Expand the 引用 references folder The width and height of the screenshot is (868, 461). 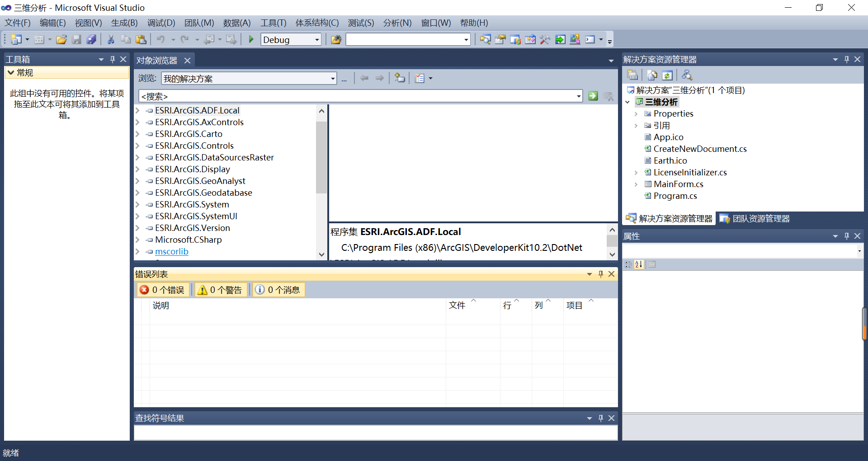[x=636, y=126]
